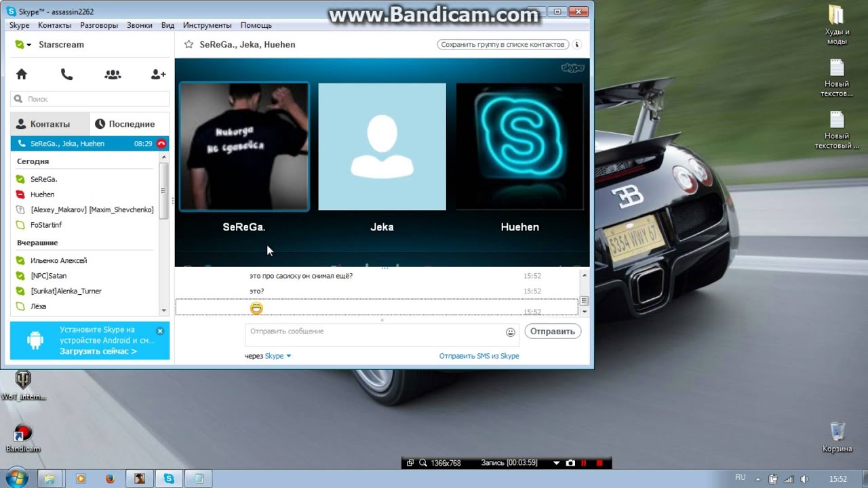This screenshot has width=868, height=488.
Task: Click the volume icon in the system tray
Action: click(x=804, y=479)
